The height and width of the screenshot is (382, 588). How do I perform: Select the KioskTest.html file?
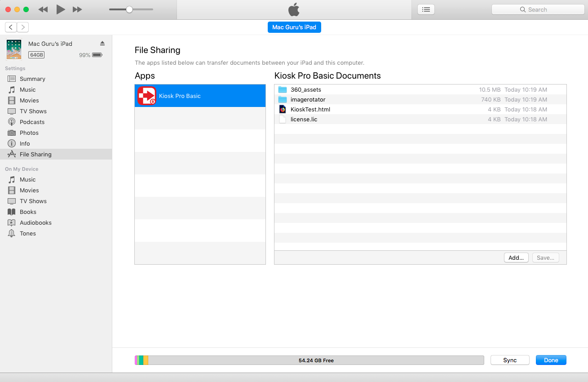point(420,109)
